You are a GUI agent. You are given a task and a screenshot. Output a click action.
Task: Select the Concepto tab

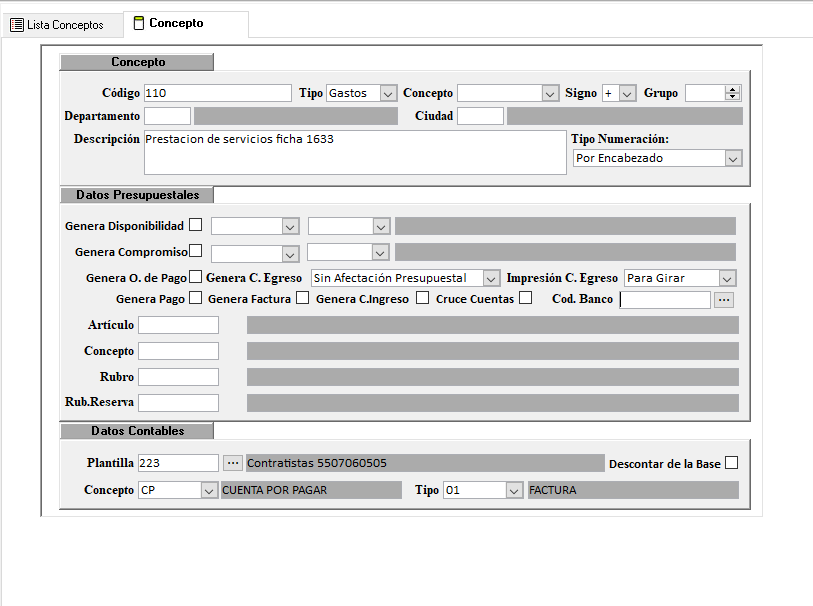pyautogui.click(x=174, y=24)
